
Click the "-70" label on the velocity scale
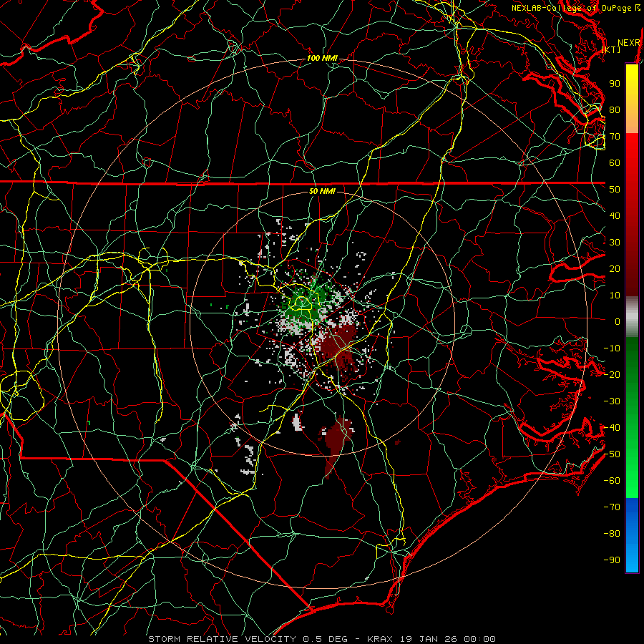point(612,507)
